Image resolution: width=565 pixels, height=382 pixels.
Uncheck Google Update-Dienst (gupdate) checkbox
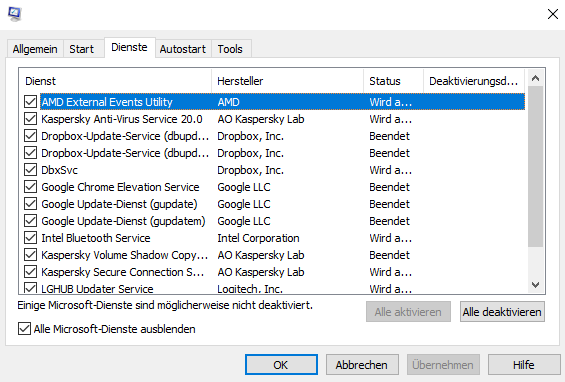pos(31,204)
